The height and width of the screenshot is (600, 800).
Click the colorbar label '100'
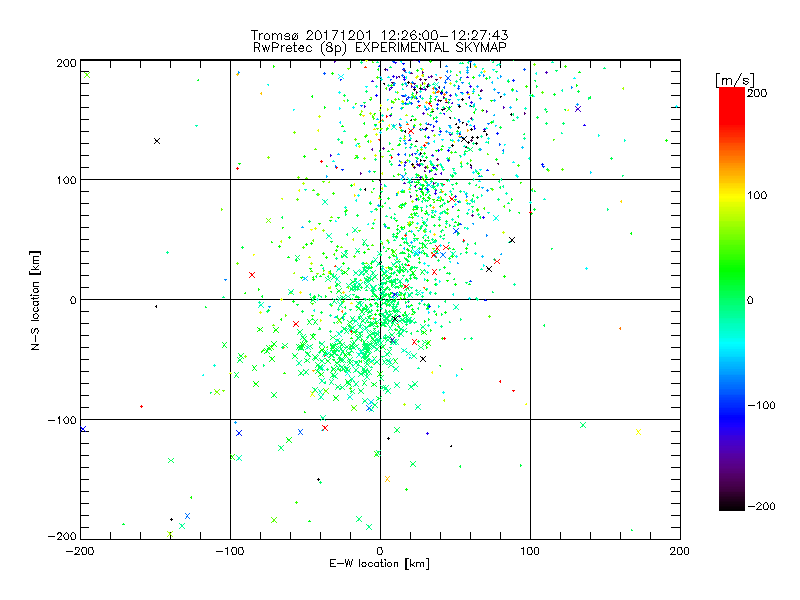pos(757,195)
